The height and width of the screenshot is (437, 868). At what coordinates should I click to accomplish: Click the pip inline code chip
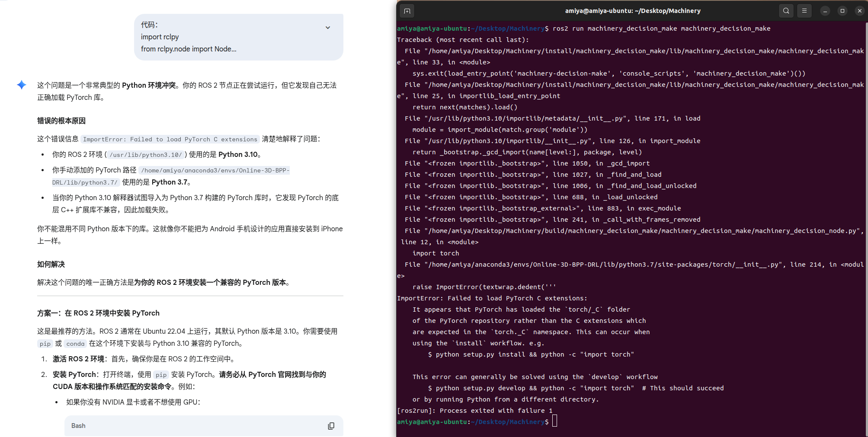45,344
